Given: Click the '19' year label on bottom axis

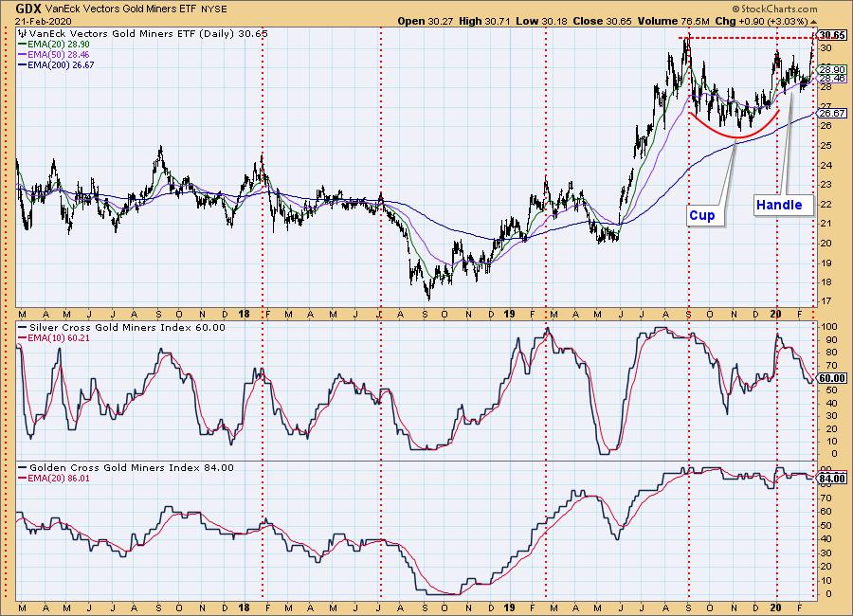Looking at the screenshot, I should (x=509, y=607).
